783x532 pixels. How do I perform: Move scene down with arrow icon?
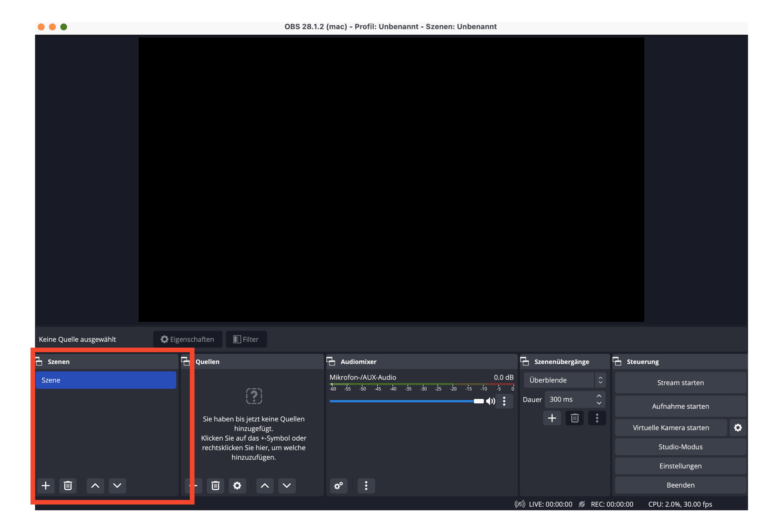pos(117,486)
